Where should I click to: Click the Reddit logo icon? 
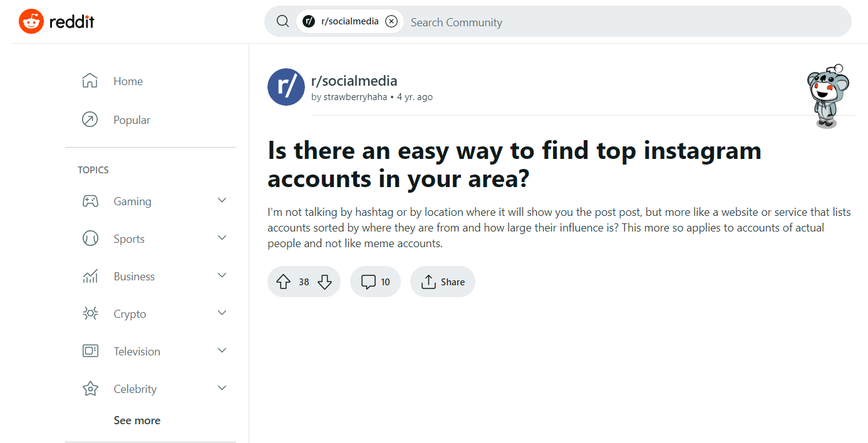pos(30,21)
